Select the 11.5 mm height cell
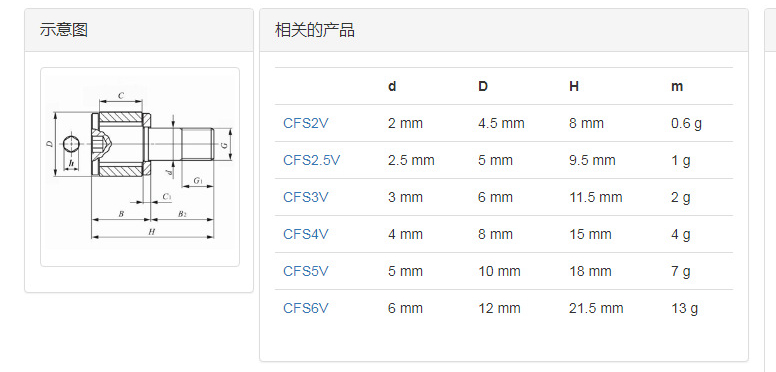The image size is (776, 372). point(595,197)
